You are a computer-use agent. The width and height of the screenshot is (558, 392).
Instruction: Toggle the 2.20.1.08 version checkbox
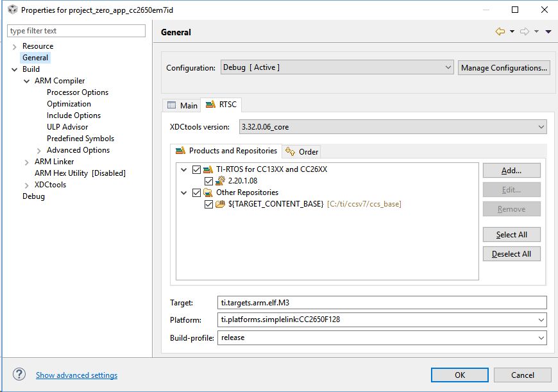(208, 181)
